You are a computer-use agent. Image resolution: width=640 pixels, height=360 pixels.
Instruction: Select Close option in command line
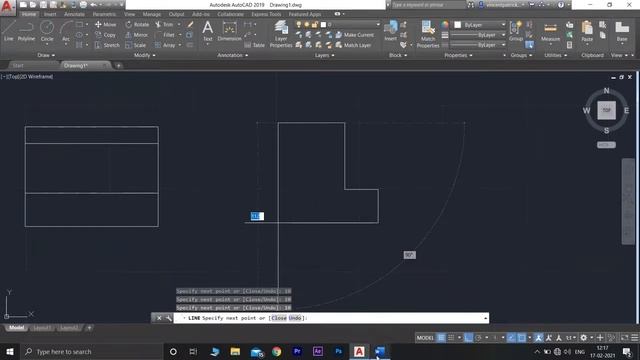[x=279, y=318]
